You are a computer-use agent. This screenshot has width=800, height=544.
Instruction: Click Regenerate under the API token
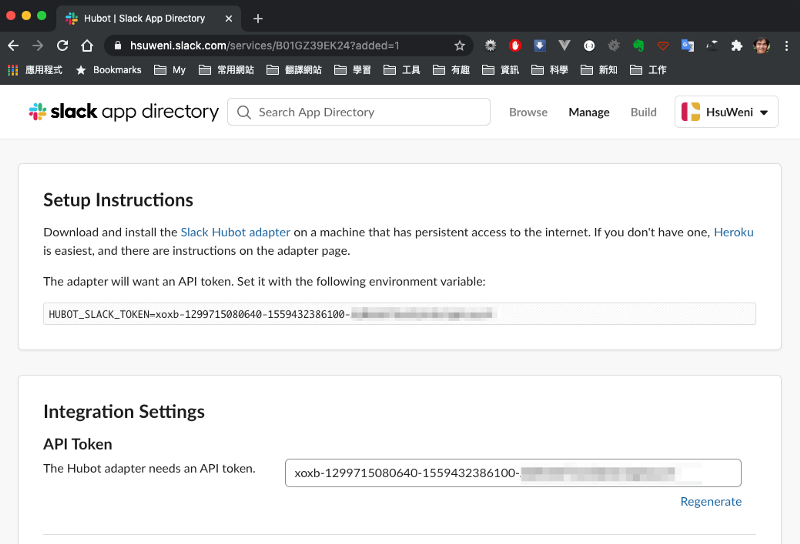[711, 502]
